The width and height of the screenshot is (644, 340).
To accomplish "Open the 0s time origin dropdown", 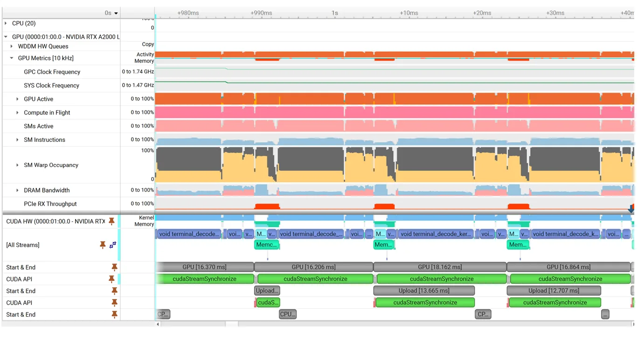I will [116, 13].
